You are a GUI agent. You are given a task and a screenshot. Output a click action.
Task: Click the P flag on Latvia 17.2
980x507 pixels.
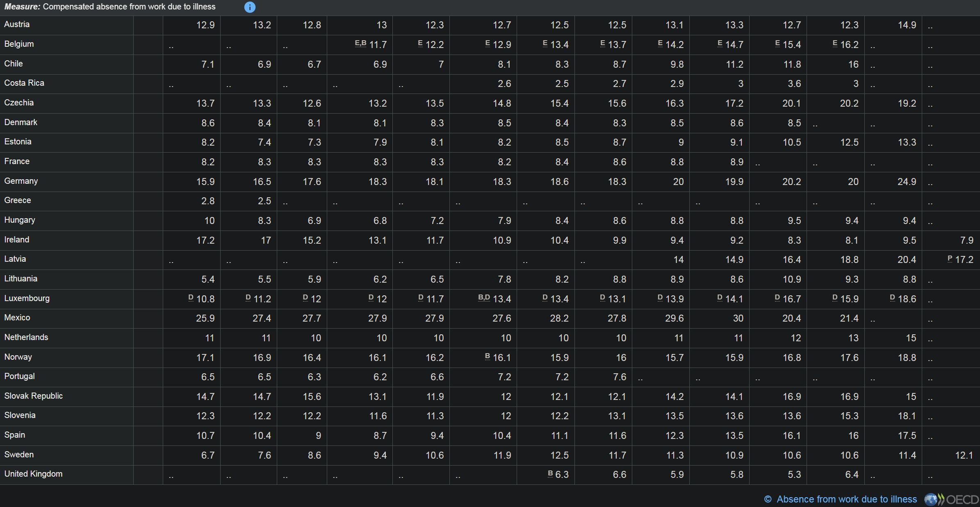(950, 258)
